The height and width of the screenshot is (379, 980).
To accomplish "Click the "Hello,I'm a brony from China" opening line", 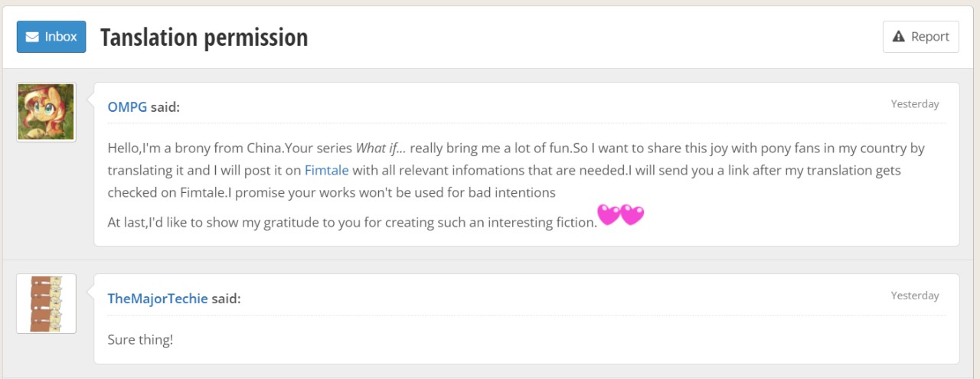I will (x=191, y=148).
